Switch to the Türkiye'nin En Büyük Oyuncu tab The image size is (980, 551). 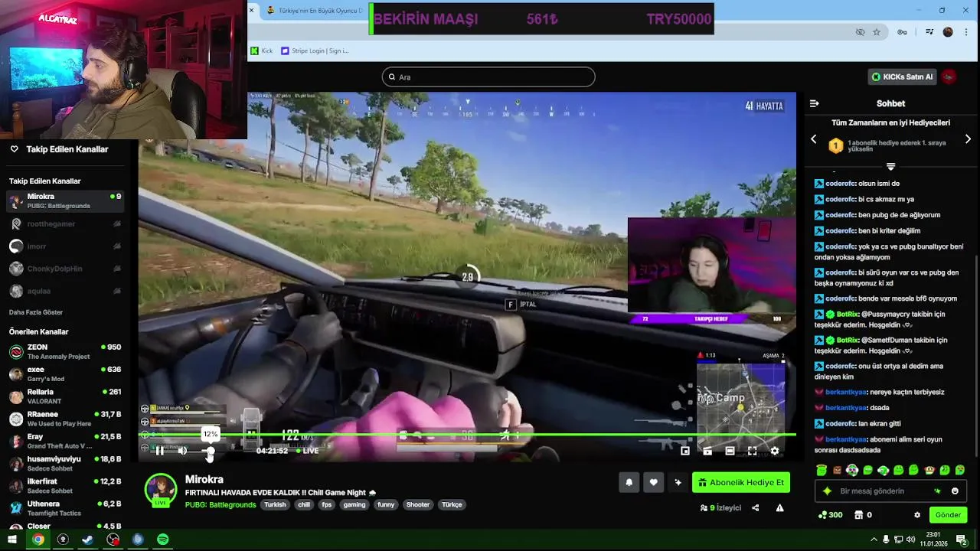[314, 11]
